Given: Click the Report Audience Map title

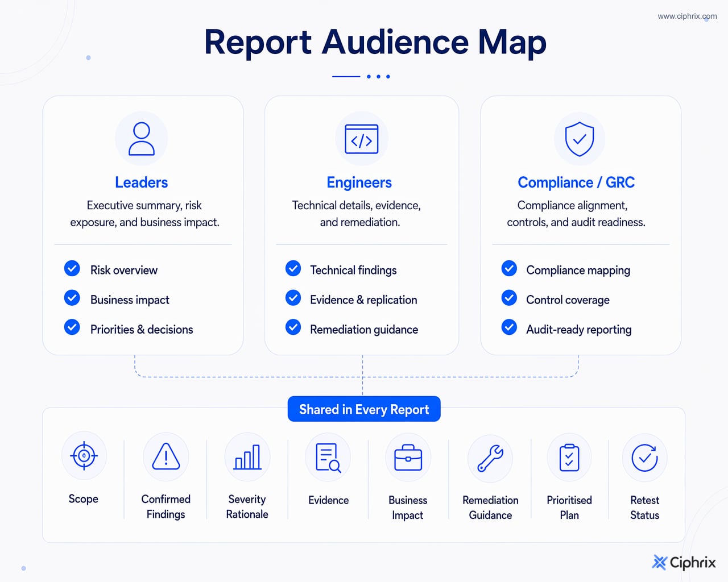Looking at the screenshot, I should tap(375, 42).
